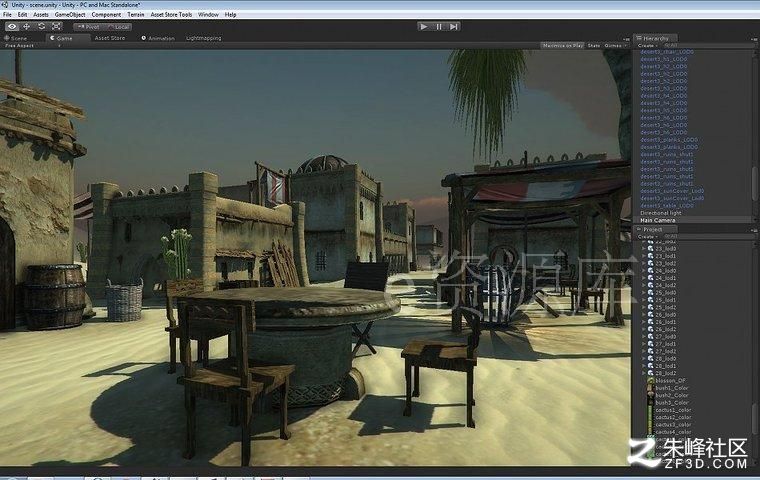Expand the 24_lod1 asset
Viewport: 760px width, 480px height.
tap(644, 278)
